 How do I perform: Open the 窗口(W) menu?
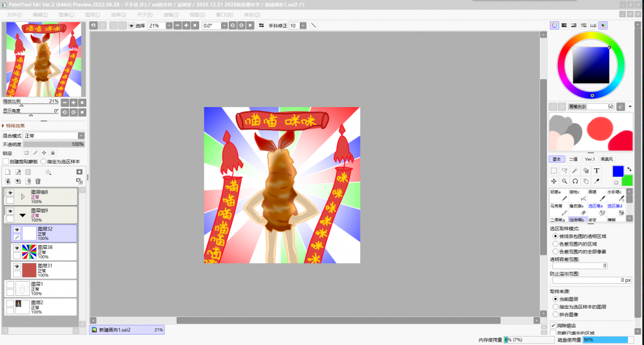[x=225, y=15]
